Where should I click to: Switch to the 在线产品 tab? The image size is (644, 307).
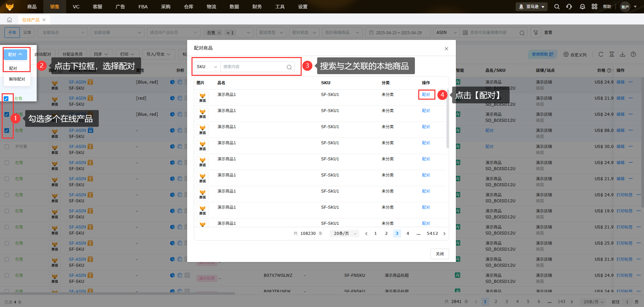coord(31,19)
